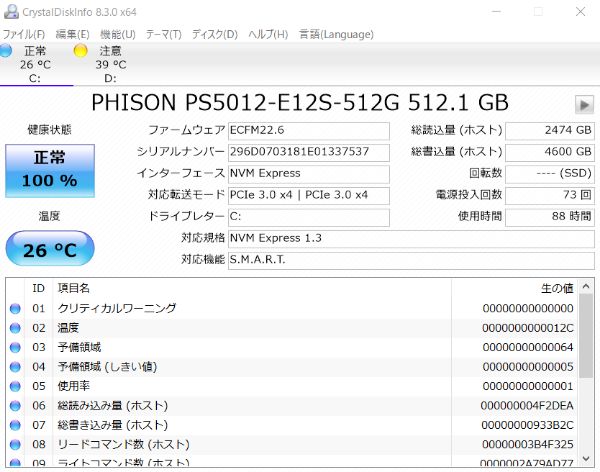Select row 03 予備領域
Screen dimensions: 600x472
(292, 348)
